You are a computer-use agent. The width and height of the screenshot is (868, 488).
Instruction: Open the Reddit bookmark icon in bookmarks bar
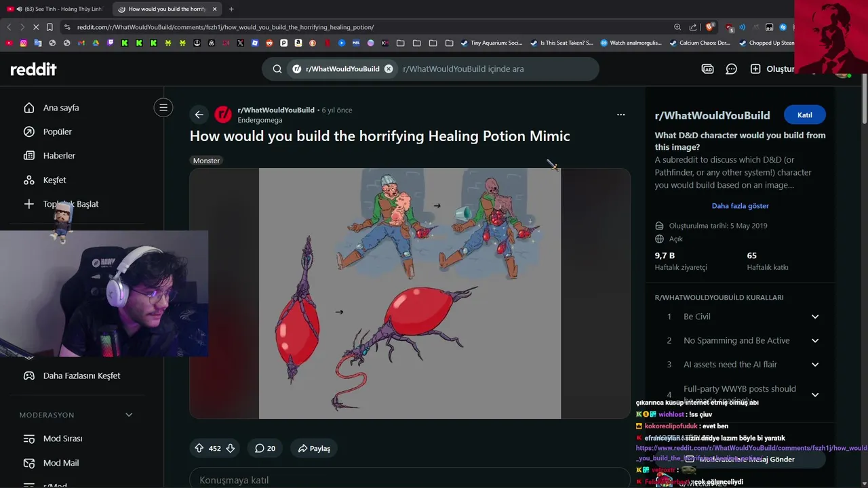click(269, 43)
